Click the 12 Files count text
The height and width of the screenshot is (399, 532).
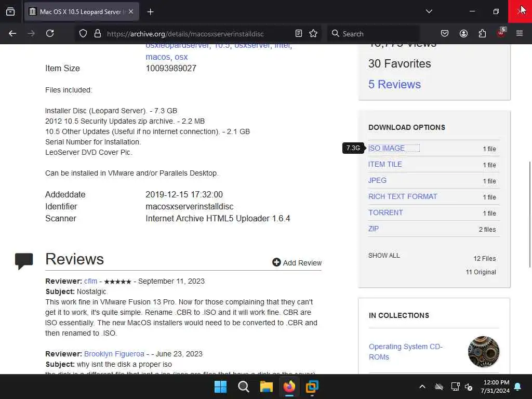pyautogui.click(x=485, y=259)
